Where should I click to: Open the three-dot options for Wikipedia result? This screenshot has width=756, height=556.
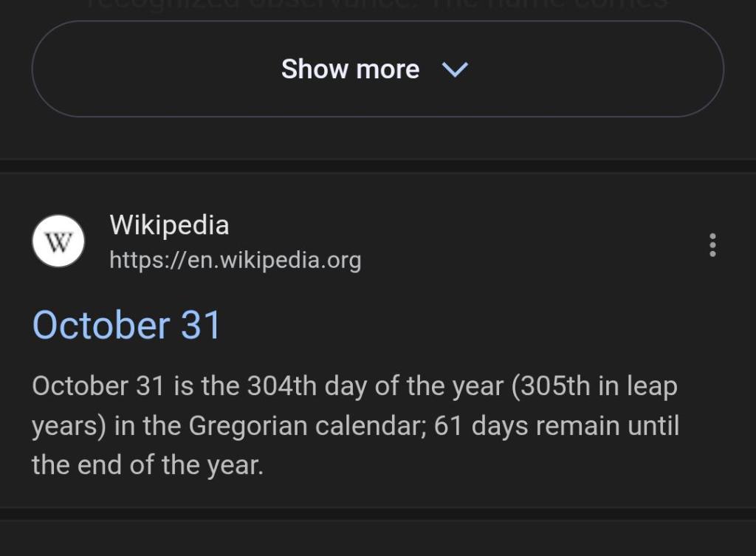pyautogui.click(x=712, y=244)
